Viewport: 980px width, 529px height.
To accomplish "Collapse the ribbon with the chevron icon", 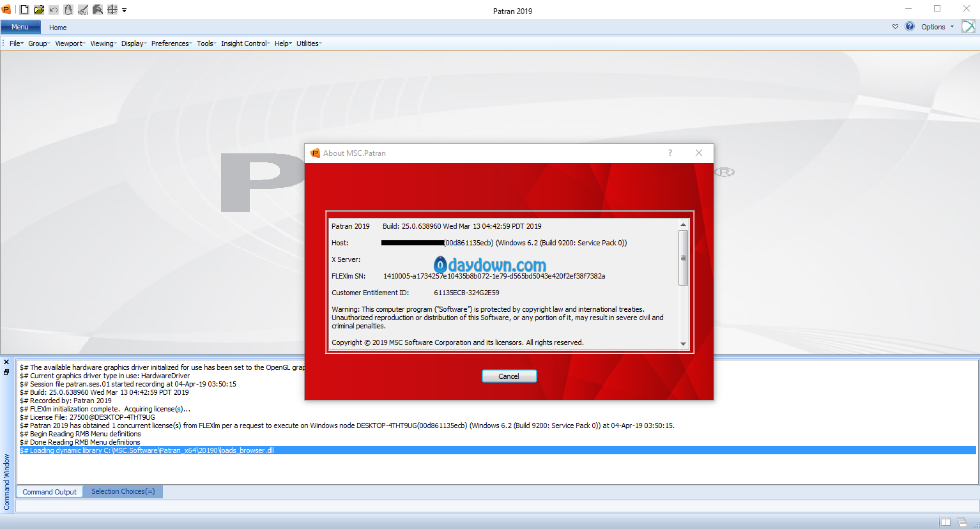I will pos(895,27).
